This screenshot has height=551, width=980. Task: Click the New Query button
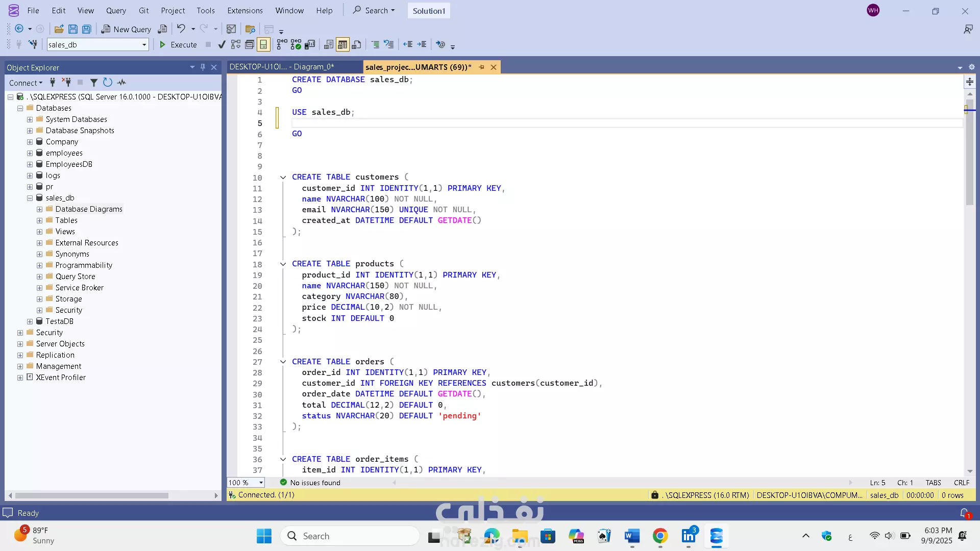point(126,29)
